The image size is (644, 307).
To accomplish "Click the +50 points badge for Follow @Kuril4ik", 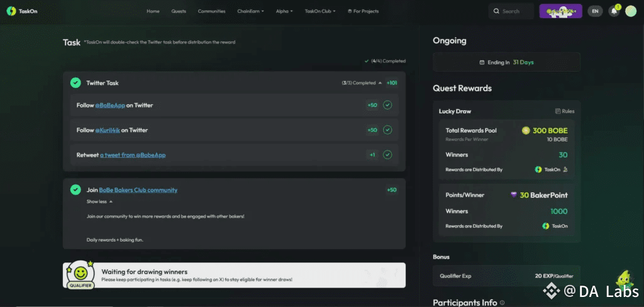I will coord(372,130).
